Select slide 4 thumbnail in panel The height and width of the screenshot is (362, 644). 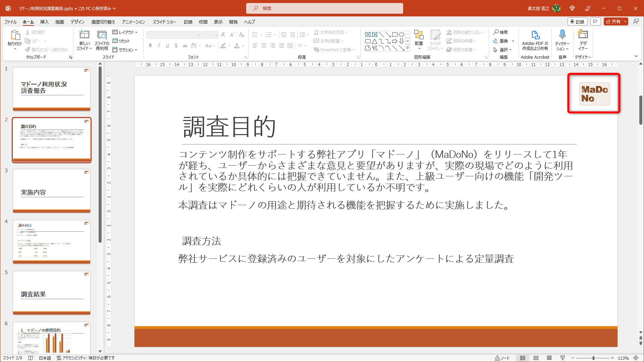(x=52, y=241)
